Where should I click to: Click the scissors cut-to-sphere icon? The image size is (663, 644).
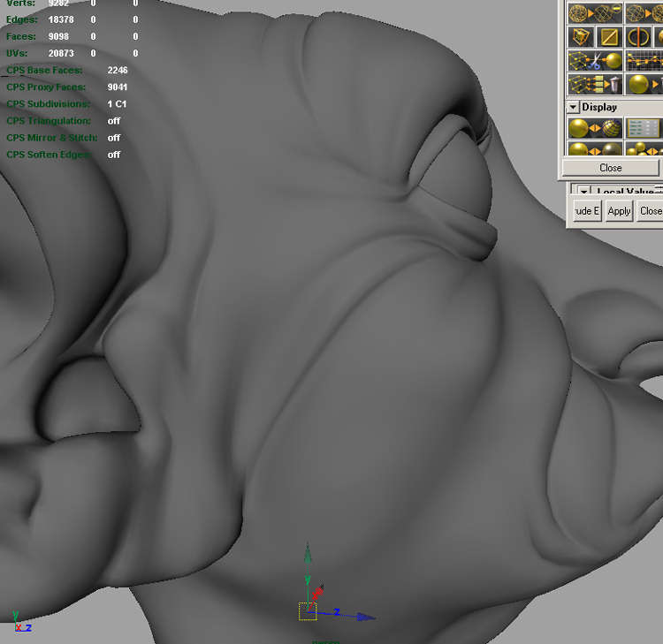[x=594, y=61]
